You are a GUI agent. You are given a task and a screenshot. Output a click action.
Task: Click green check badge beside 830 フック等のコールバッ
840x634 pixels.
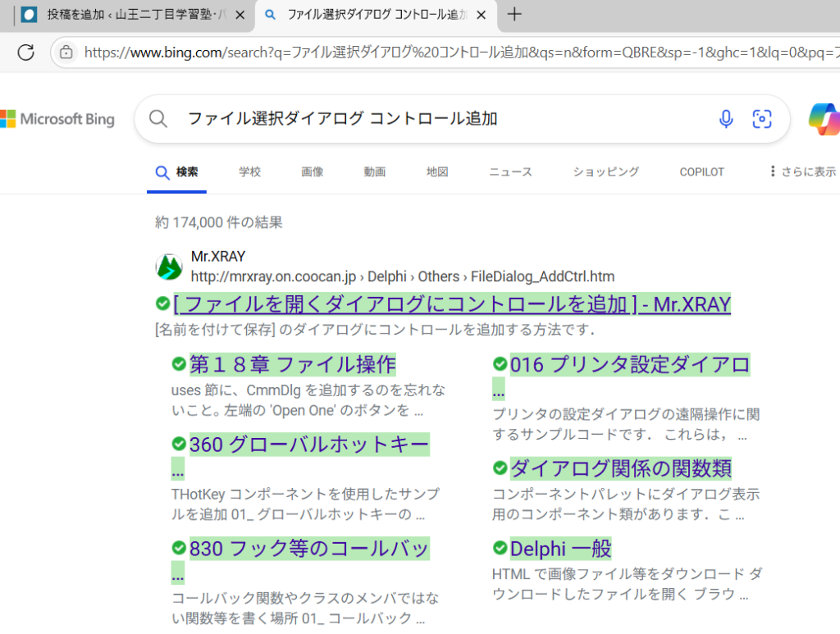click(x=179, y=548)
